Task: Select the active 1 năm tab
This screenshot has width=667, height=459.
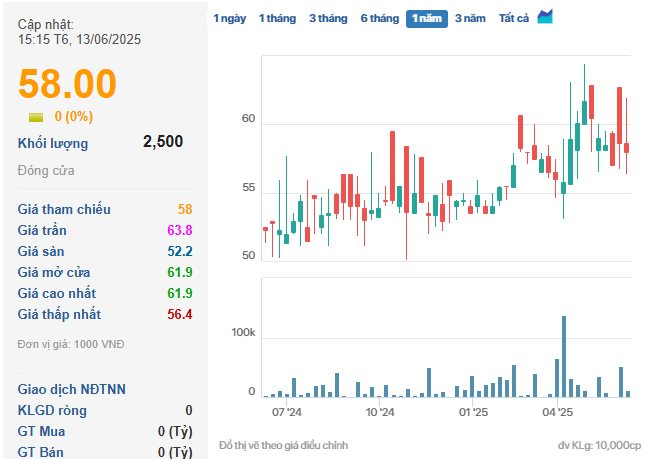Action: pos(426,18)
